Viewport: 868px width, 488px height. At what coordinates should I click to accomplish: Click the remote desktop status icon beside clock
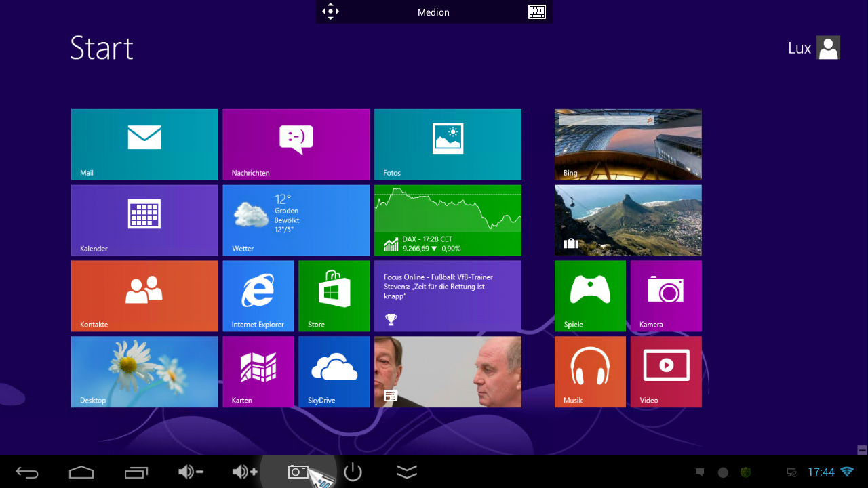click(791, 472)
